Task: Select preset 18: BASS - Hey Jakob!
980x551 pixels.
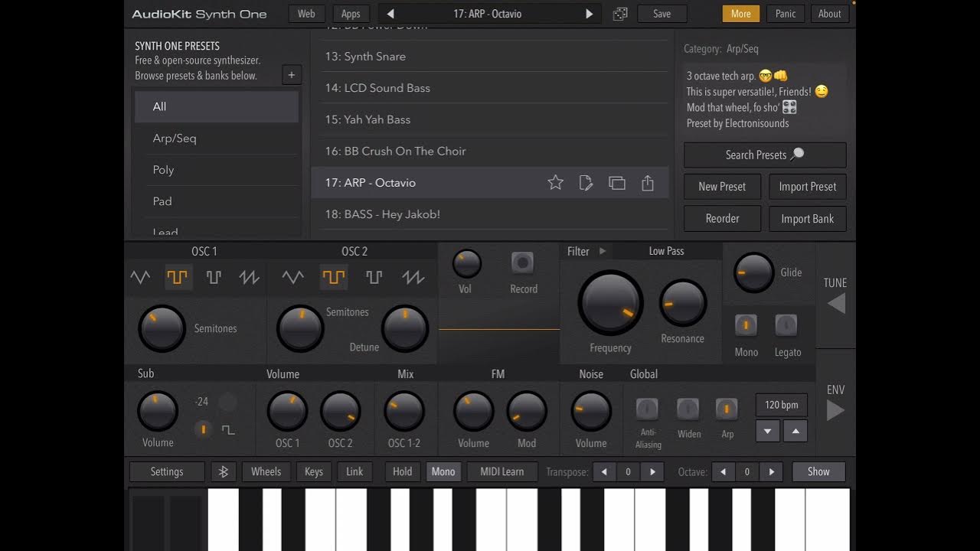Action: point(490,214)
